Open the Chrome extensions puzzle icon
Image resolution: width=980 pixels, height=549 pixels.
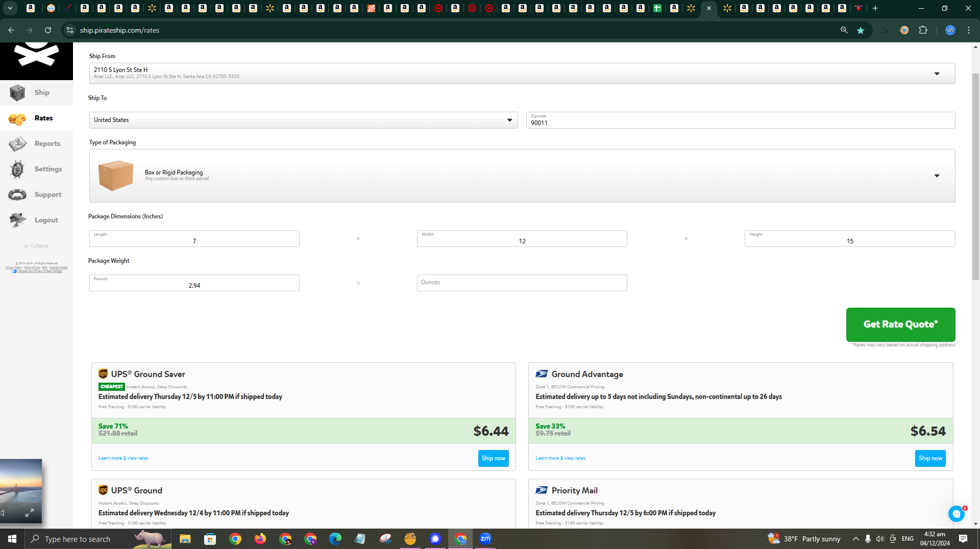click(923, 30)
